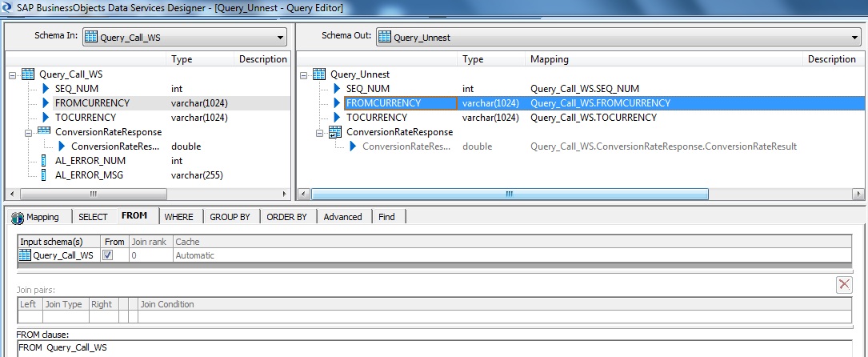This screenshot has width=868, height=357.
Task: Click the ConversionRateResponse unnest icon in Schema Out
Action: click(x=335, y=132)
